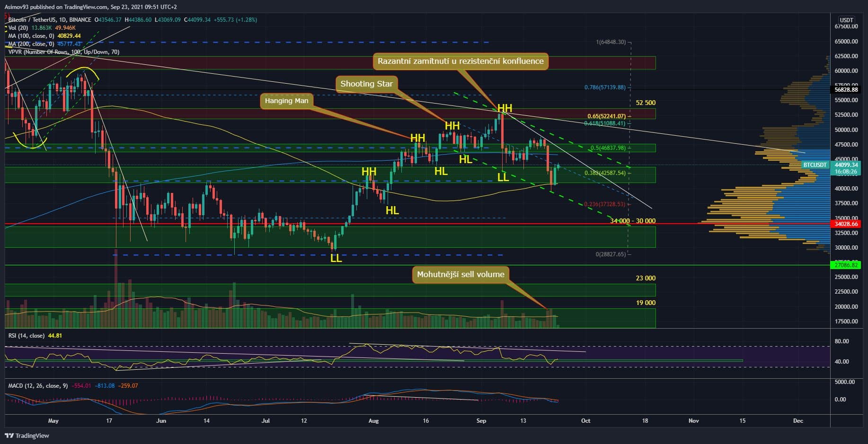
Task: Select the 'Razantní zamítnutí u rezistenční konfluence' callout
Action: (x=461, y=61)
